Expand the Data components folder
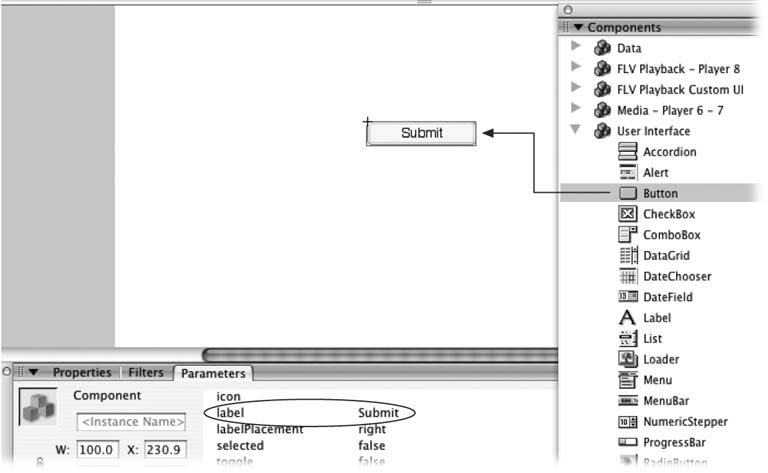 click(x=576, y=46)
